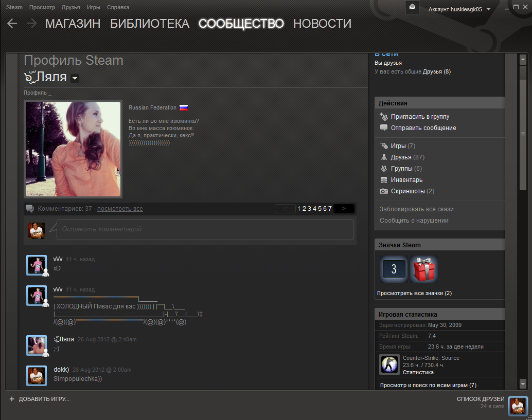Click the inventory stack icon
This screenshot has height=420, width=532.
[384, 180]
